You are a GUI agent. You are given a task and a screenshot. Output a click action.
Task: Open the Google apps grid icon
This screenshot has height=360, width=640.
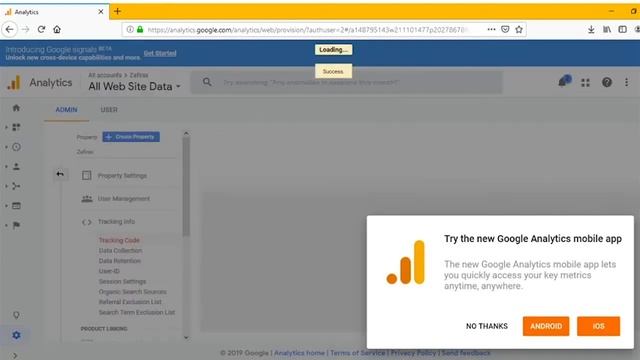pos(585,82)
